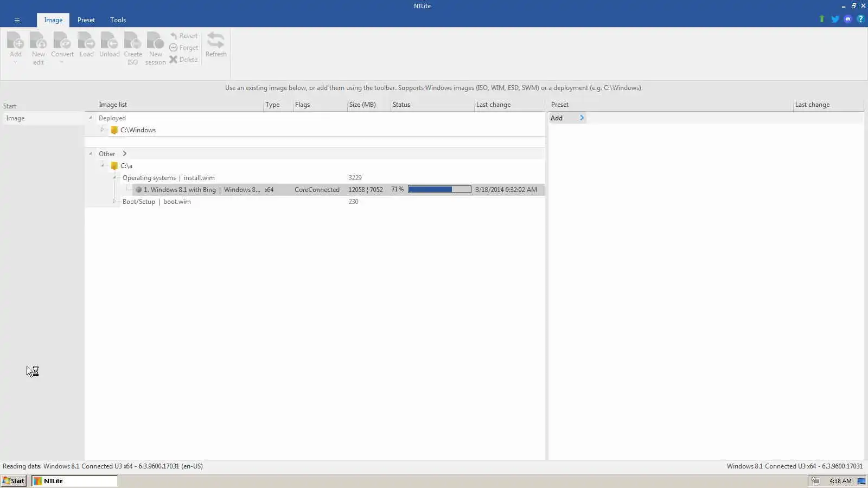Screen dimensions: 868x488
Task: Click the Forget button
Action: pyautogui.click(x=183, y=48)
